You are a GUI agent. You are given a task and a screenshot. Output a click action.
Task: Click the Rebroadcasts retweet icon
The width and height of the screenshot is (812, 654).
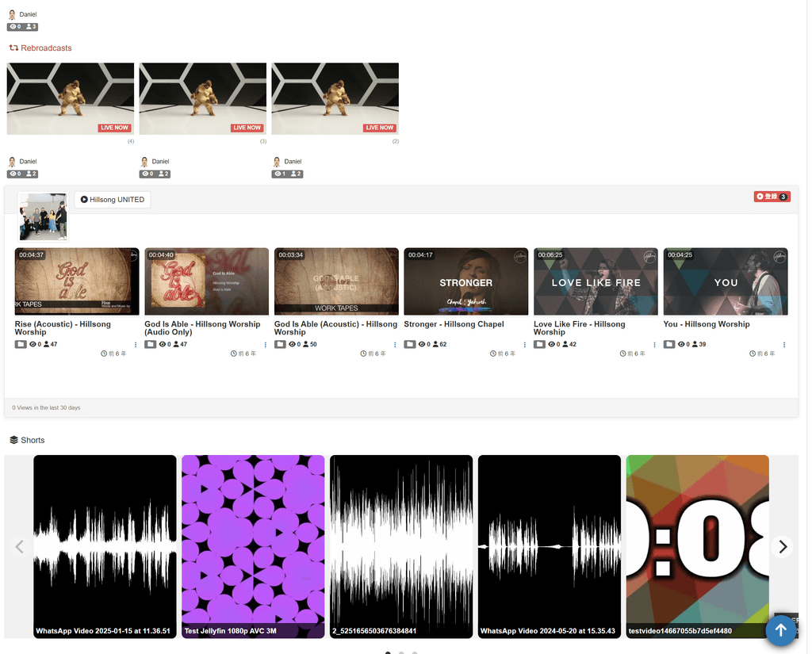[14, 48]
